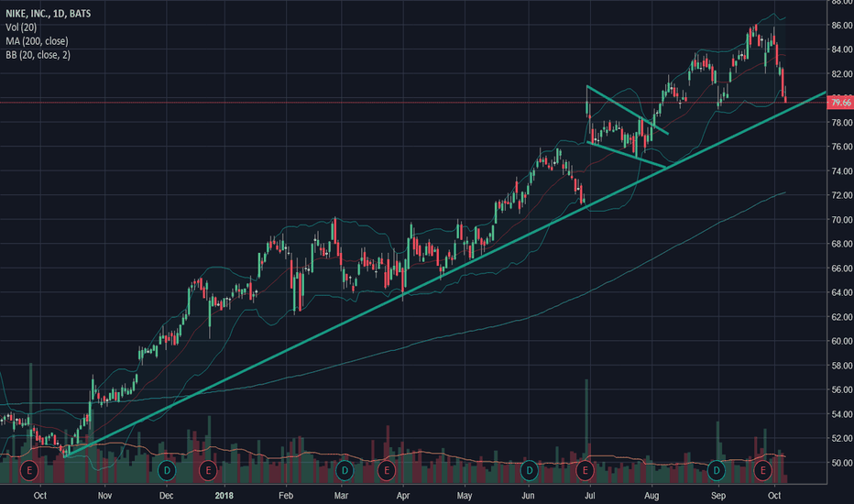Click the 52.00 price axis label
Screen dimensions: 854x504
841,438
